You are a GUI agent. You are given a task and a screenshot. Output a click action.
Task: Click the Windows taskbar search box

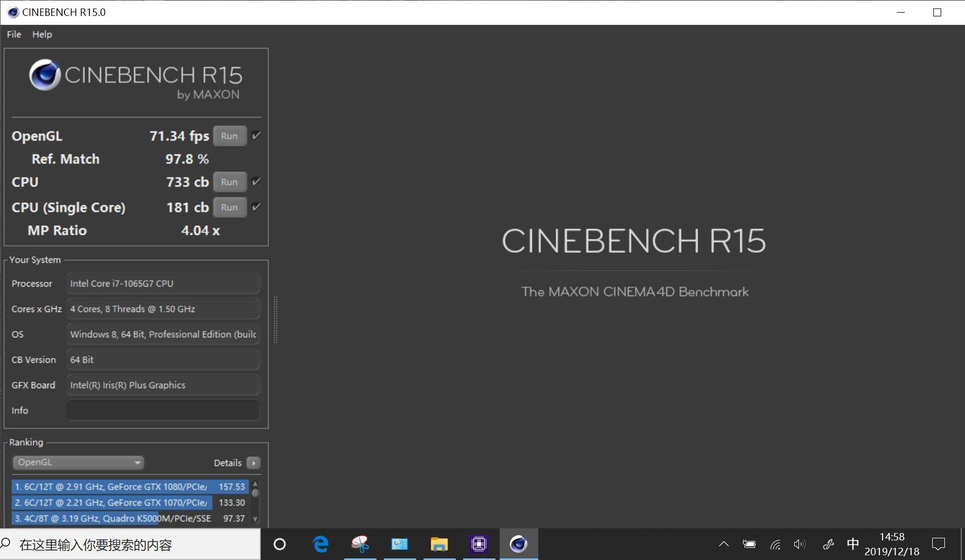pos(130,544)
